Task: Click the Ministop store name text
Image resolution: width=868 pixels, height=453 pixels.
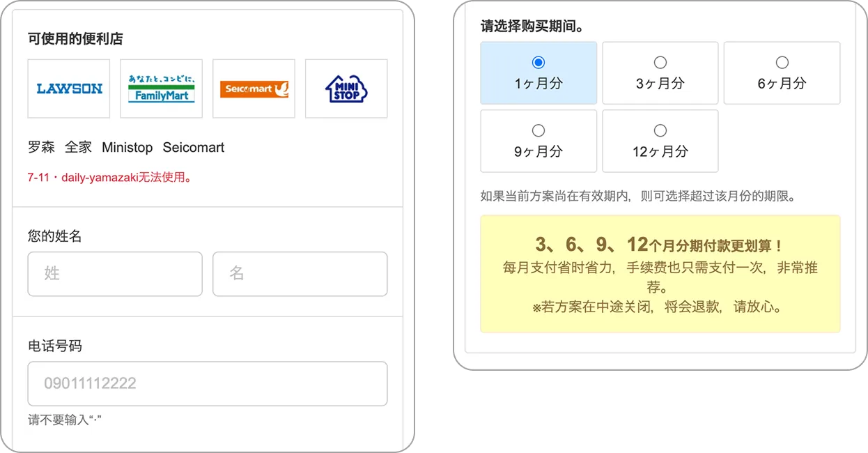Action: pyautogui.click(x=127, y=147)
